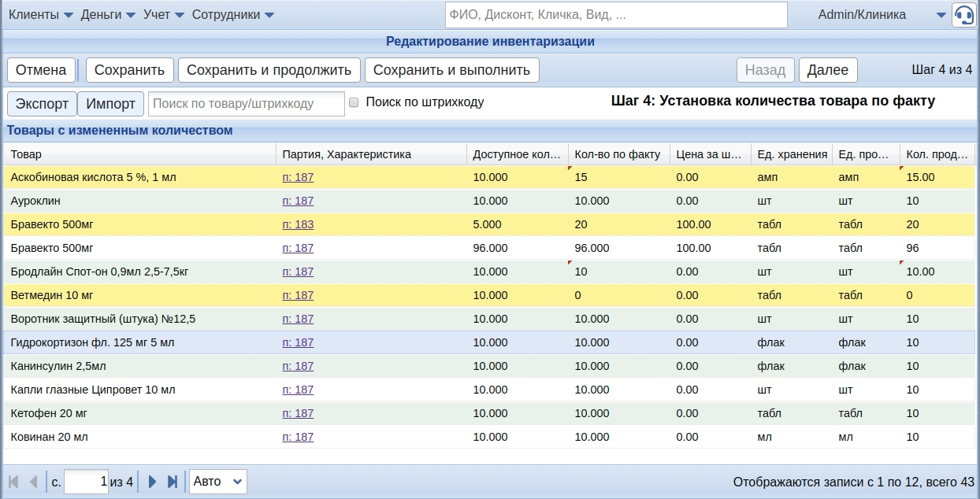Go to the first page of records

13,482
